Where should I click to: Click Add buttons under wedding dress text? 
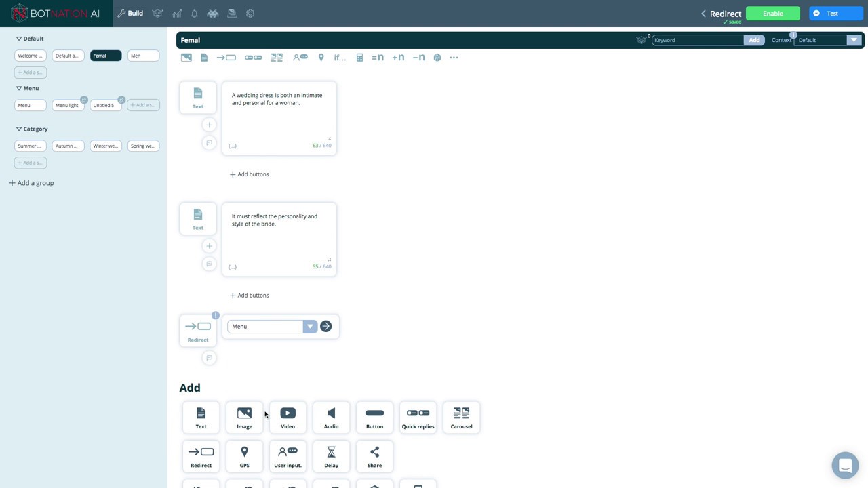point(250,174)
